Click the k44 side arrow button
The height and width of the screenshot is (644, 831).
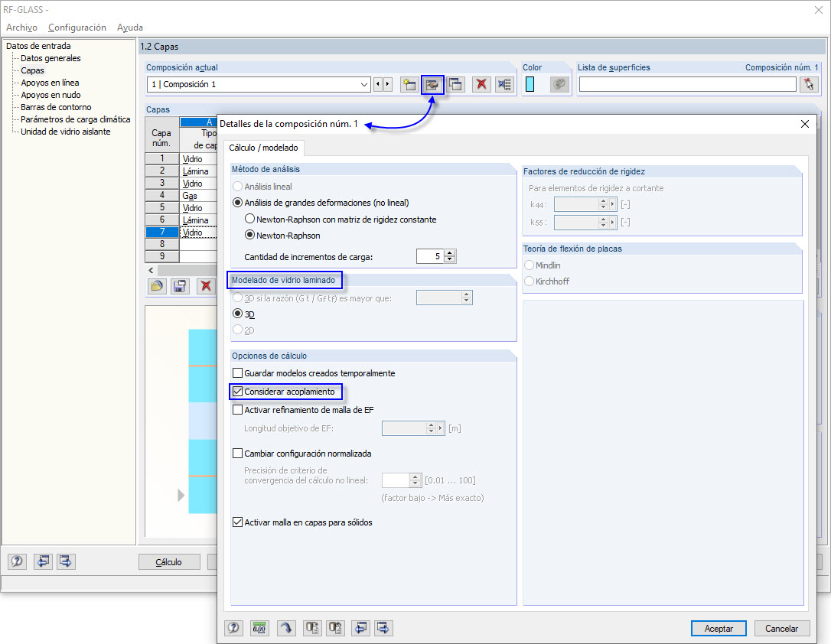tap(613, 204)
